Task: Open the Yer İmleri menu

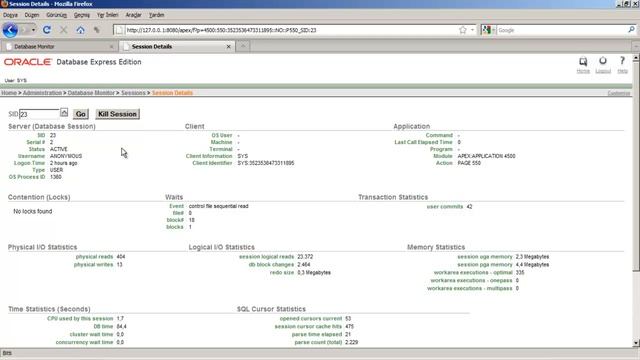Action: click(107, 15)
